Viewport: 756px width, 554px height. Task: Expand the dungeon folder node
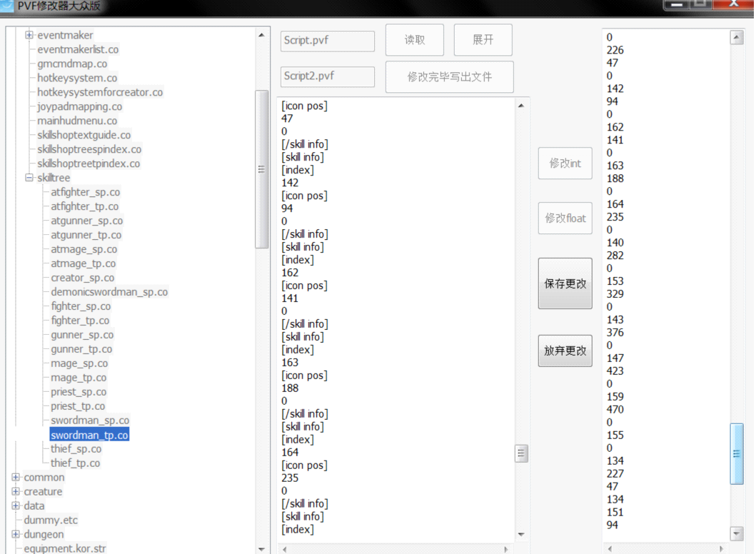coord(16,535)
